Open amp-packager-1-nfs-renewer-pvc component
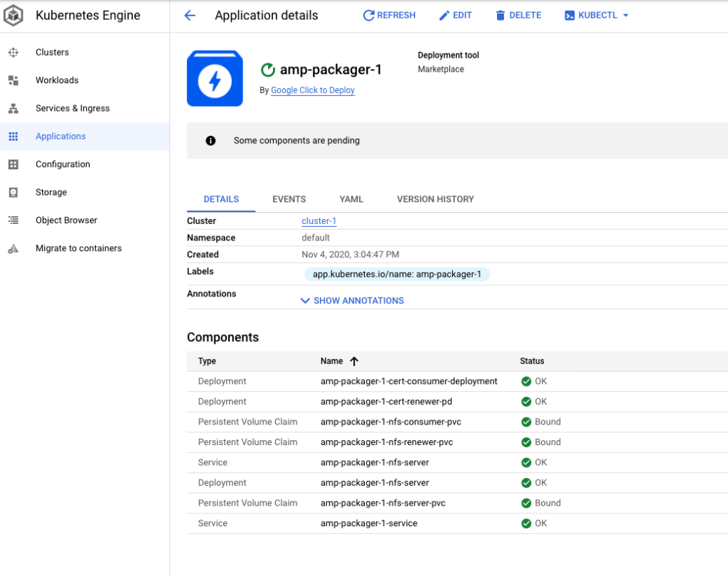 (386, 442)
